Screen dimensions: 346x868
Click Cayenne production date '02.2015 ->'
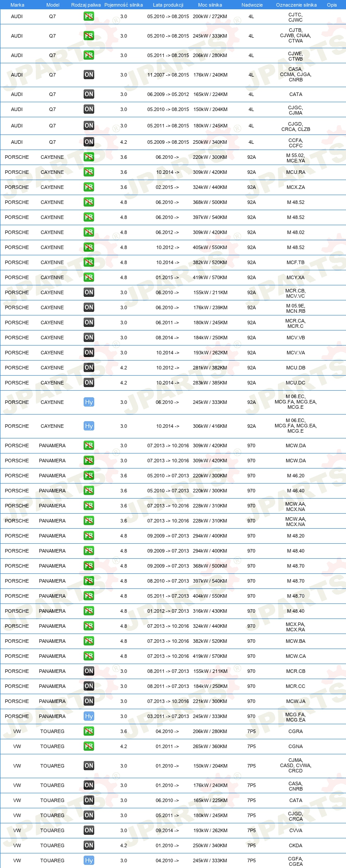tap(168, 187)
